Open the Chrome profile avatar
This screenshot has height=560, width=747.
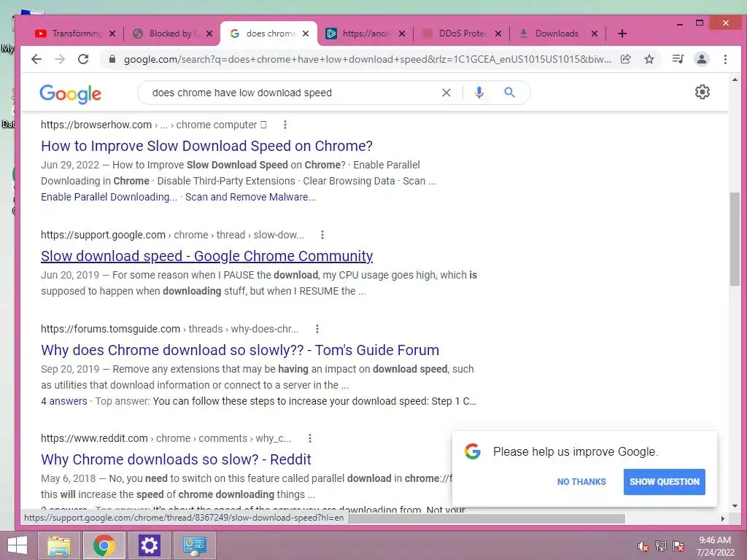coord(701,59)
